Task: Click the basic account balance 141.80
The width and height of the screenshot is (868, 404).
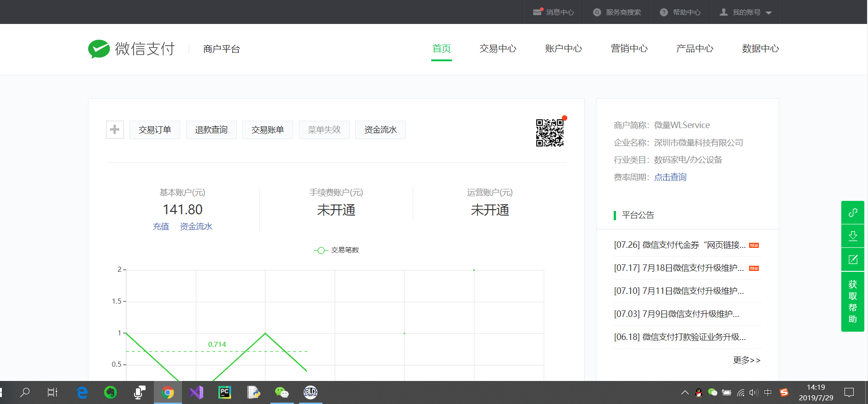Action: 182,210
